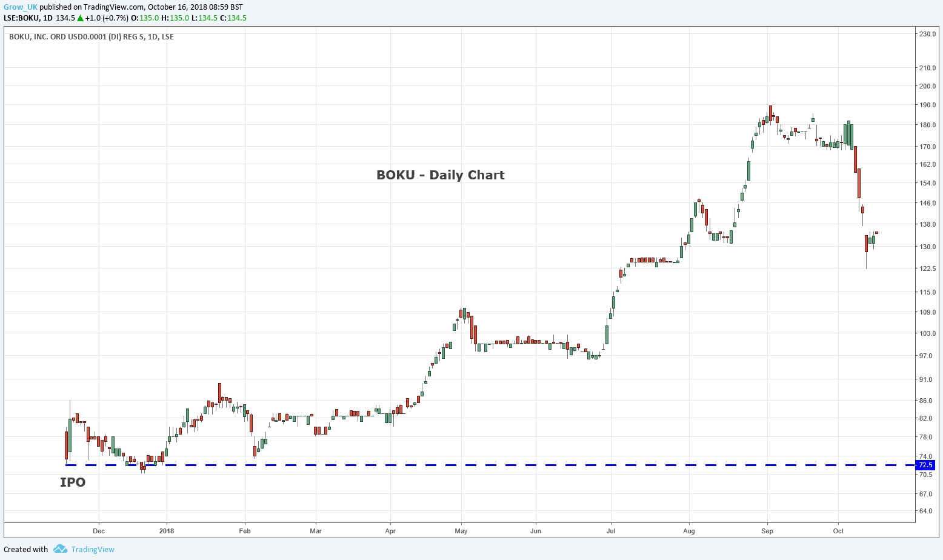Click the green up-arrow change indicator
943x560 pixels.
pyautogui.click(x=80, y=18)
